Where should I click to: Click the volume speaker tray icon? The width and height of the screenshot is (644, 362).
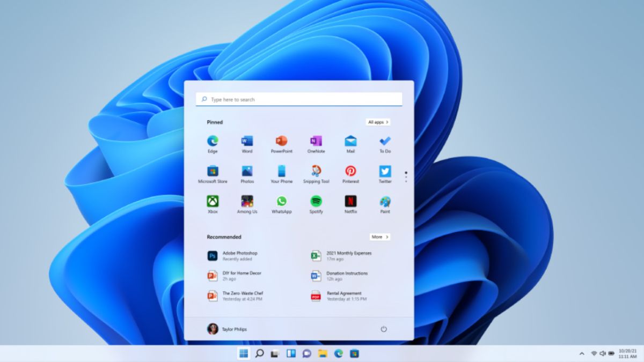tap(602, 353)
